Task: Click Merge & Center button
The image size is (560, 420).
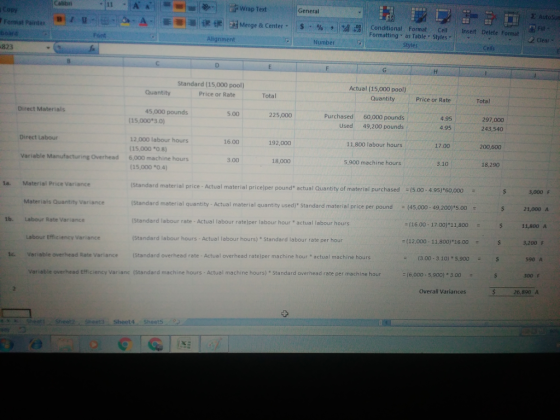Action: (258, 25)
